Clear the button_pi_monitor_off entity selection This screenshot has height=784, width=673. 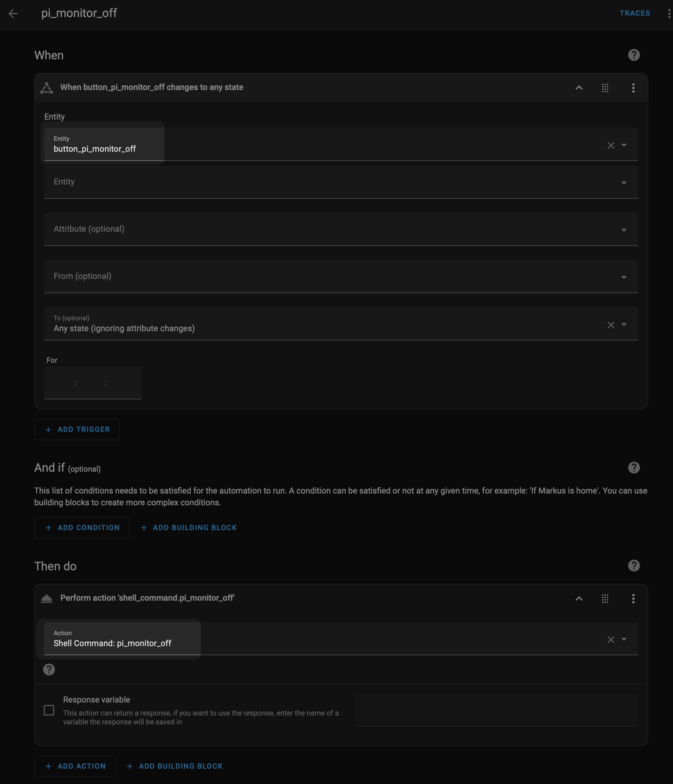(x=611, y=145)
